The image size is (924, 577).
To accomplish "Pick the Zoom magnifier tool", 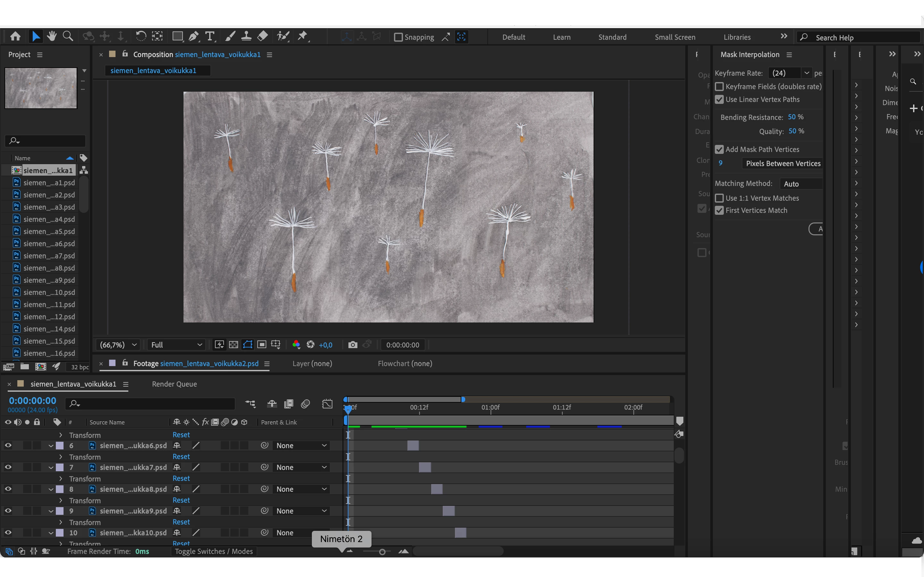I will click(x=68, y=37).
